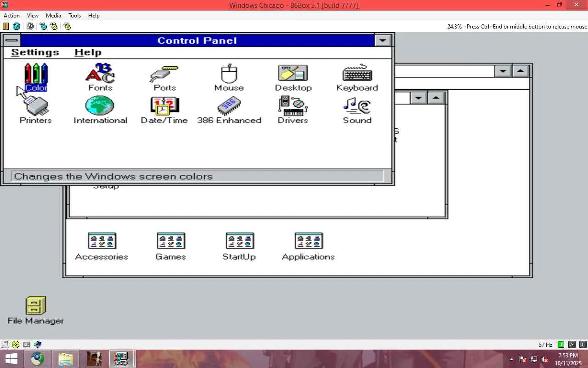588x368 pixels.
Task: Click the browser icon on the taskbar
Action: point(38,359)
